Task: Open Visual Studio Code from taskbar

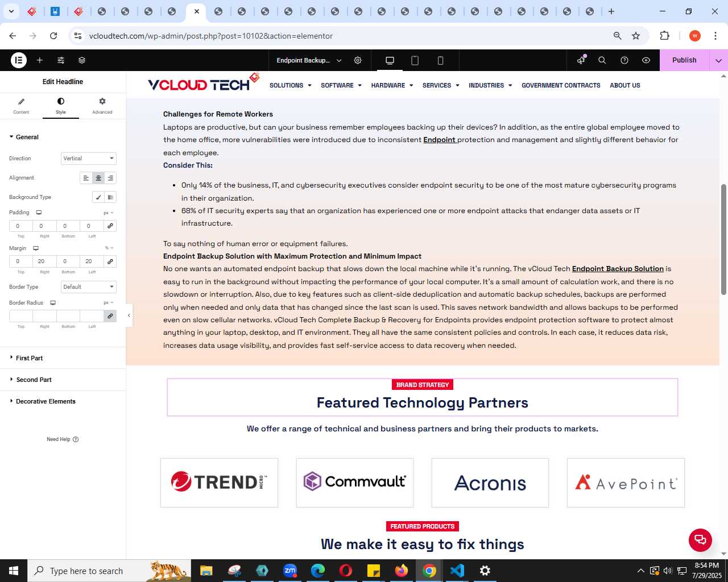Action: tap(457, 571)
